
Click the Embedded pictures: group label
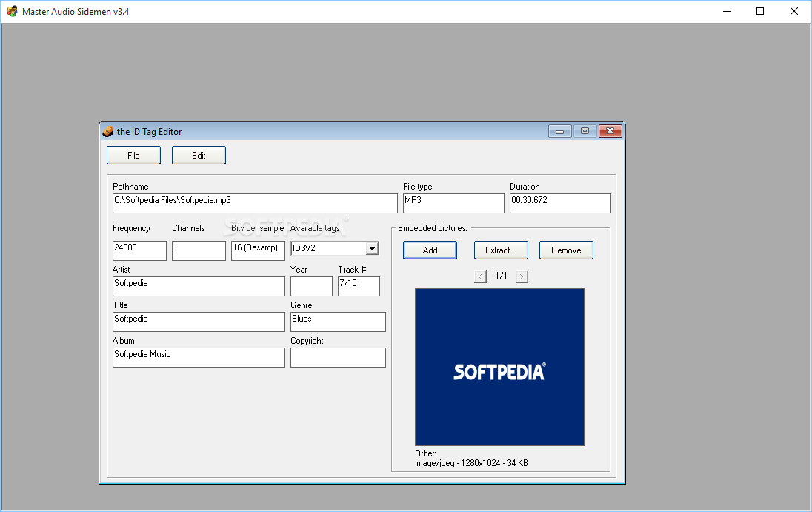point(433,228)
